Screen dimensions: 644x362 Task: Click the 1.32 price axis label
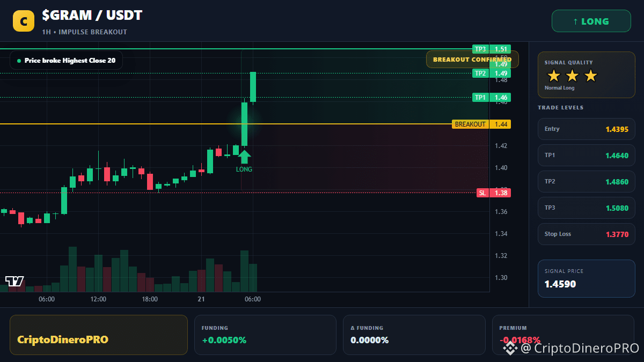pyautogui.click(x=501, y=256)
